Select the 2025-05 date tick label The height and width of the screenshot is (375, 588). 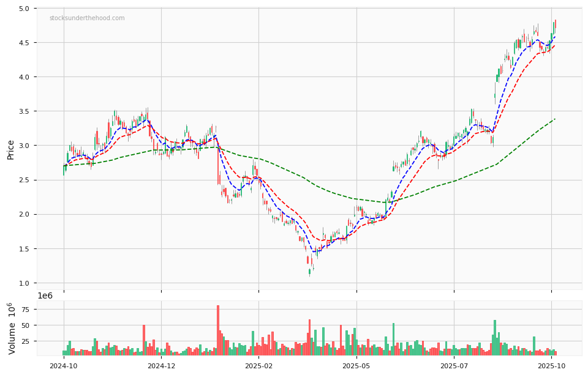[356, 366]
